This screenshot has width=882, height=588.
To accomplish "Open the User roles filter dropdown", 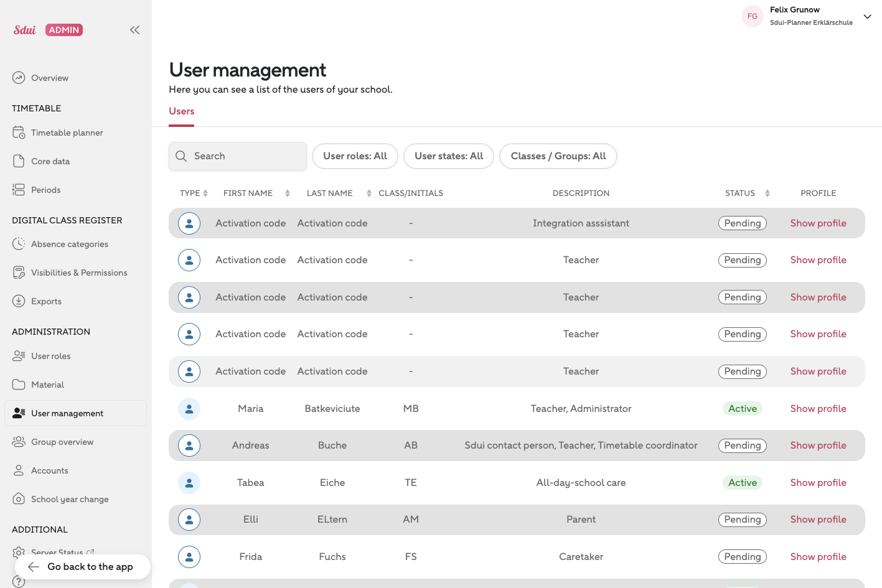I will tap(355, 156).
